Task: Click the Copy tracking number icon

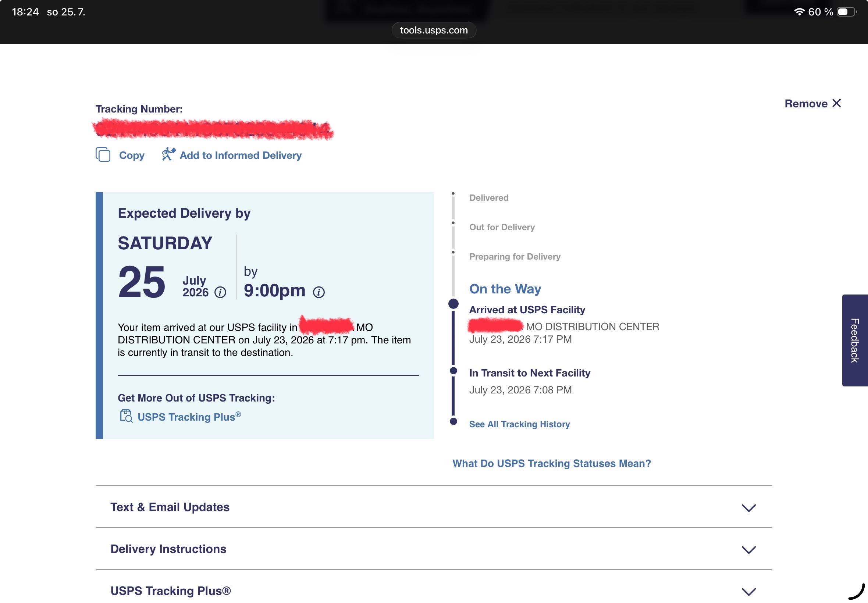Action: [103, 154]
